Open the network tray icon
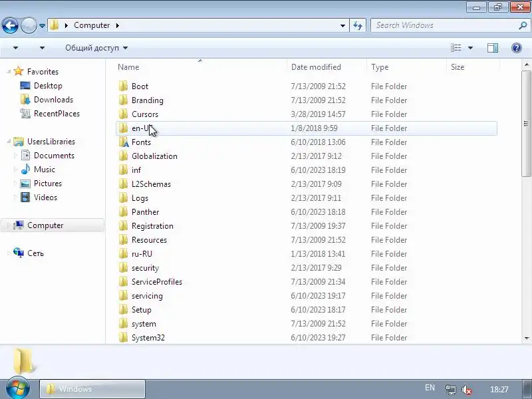The image size is (532, 399). click(x=451, y=390)
